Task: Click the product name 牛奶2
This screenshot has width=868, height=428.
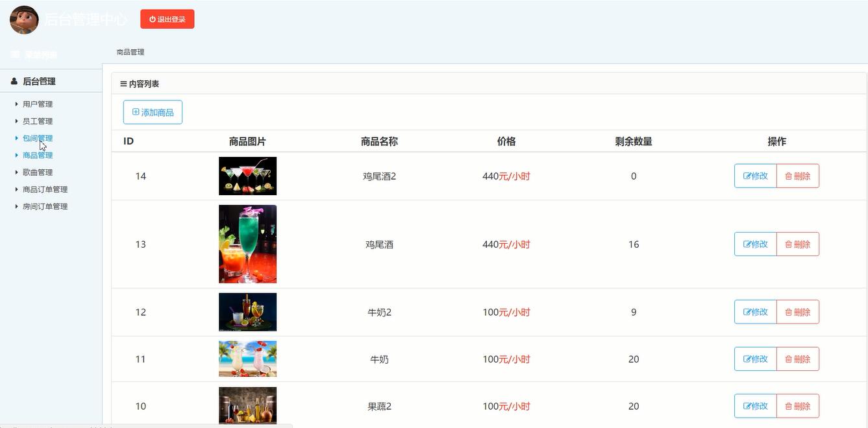Action: 379,313
